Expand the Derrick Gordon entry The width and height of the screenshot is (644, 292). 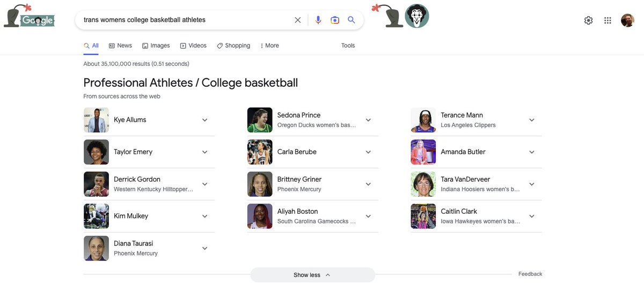coord(204,184)
